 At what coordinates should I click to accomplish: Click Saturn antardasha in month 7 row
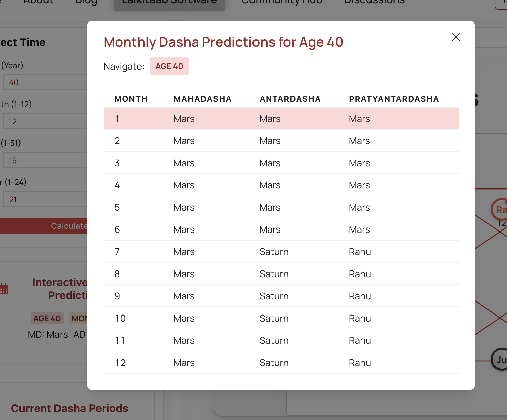tap(274, 252)
